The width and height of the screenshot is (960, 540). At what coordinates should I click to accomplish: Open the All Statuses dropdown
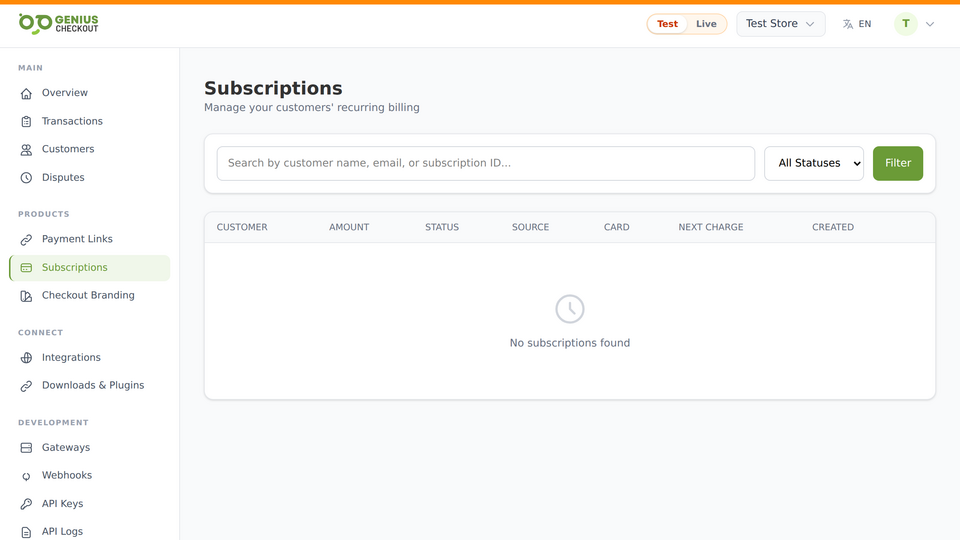pyautogui.click(x=814, y=163)
